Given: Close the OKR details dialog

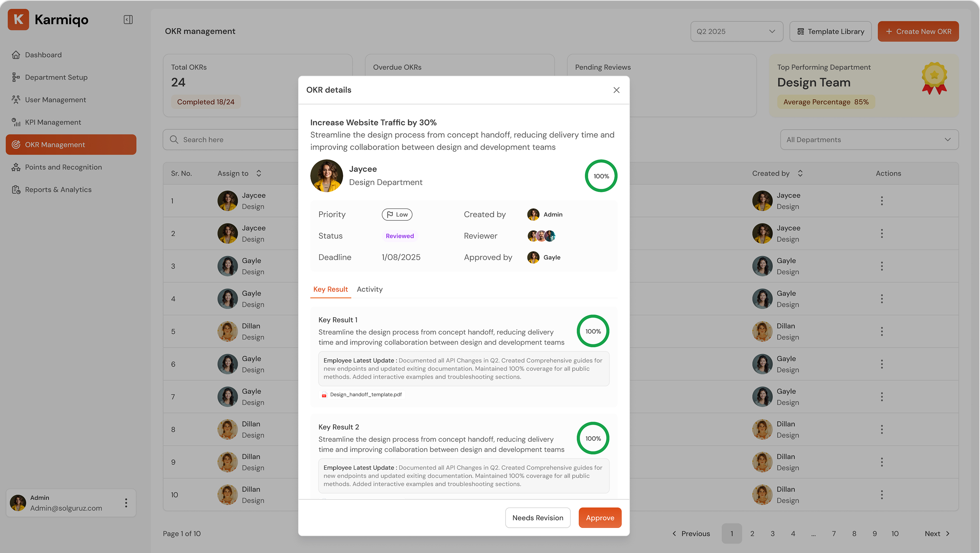Looking at the screenshot, I should click(616, 90).
